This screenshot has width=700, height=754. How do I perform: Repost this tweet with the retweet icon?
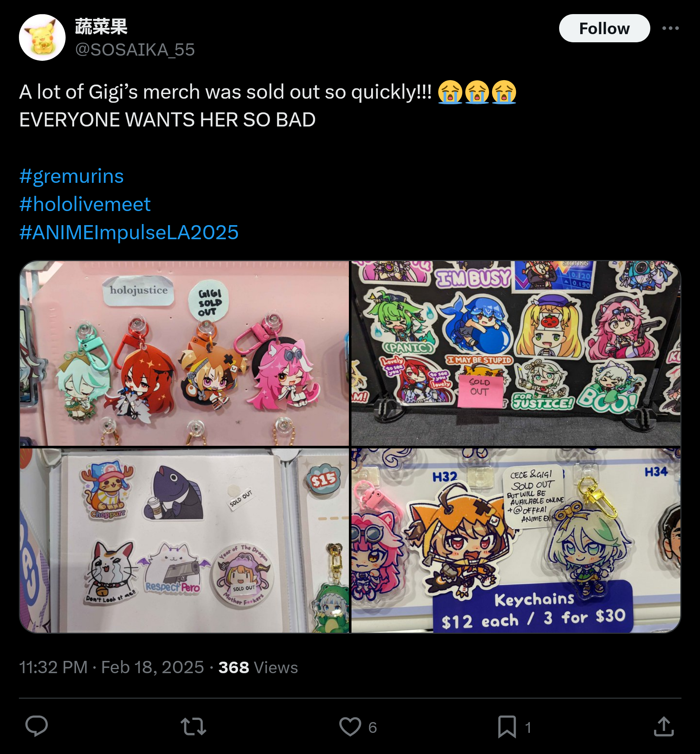(193, 727)
